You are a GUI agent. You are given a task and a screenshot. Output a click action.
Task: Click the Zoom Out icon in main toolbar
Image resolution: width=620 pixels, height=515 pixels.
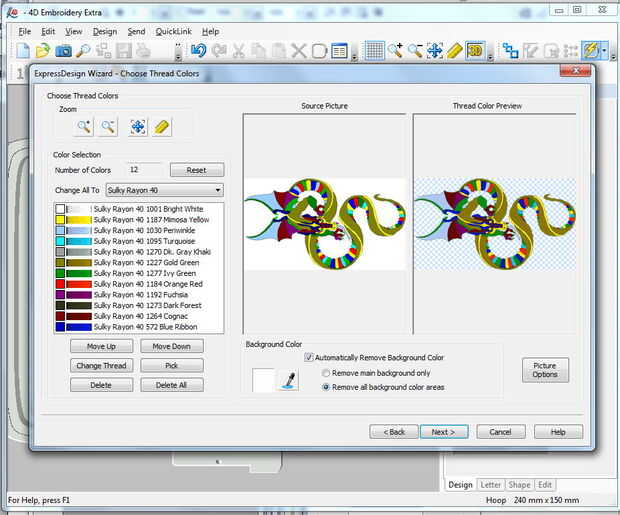[415, 51]
